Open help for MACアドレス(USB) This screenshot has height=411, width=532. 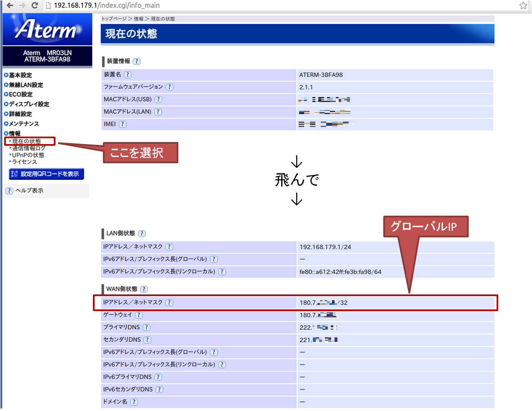(158, 100)
